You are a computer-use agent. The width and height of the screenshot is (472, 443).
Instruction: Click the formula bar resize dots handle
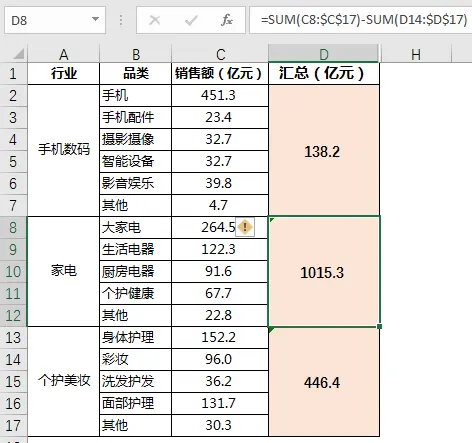click(x=121, y=20)
